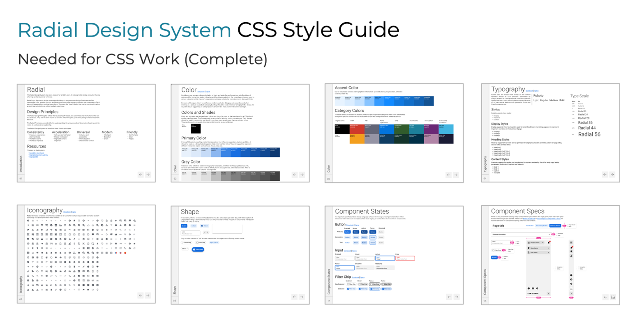Click 'Radial Design System' in the title
644x320 pixels.
point(124,30)
